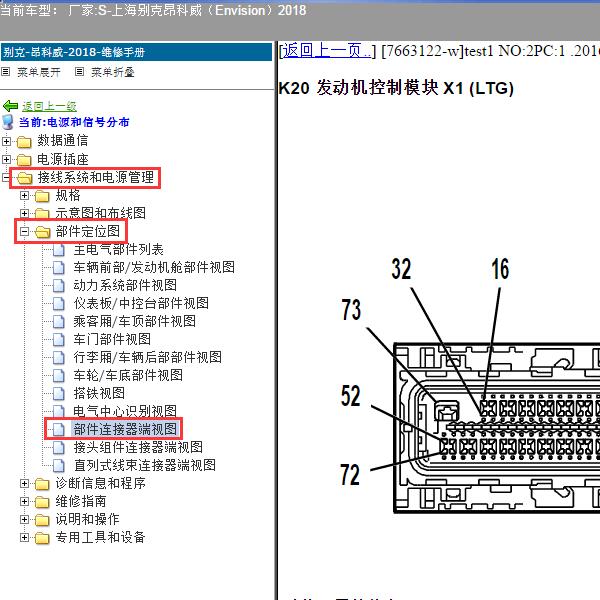Click the 车门部件视图 document icon
Viewport: 600px width, 600px height.
[x=59, y=340]
